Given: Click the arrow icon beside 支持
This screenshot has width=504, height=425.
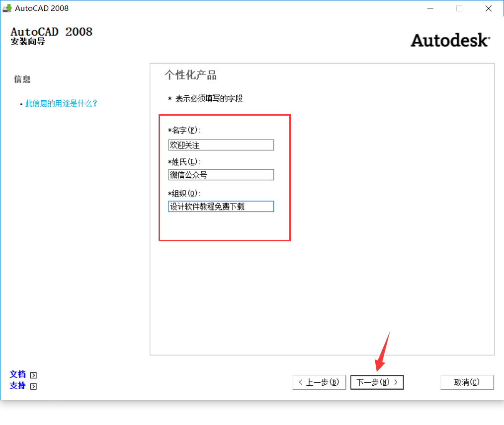Looking at the screenshot, I should (x=33, y=386).
